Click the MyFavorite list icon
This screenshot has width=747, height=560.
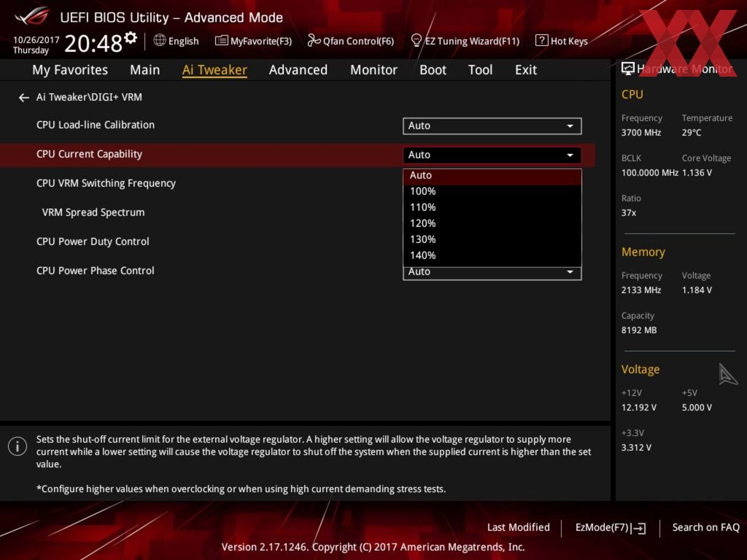pyautogui.click(x=221, y=41)
